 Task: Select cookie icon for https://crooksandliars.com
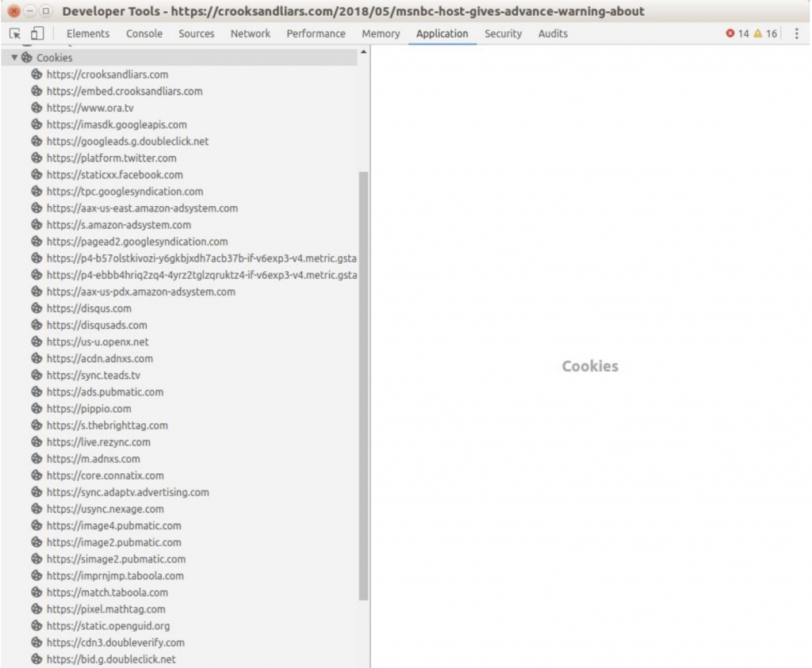36,74
